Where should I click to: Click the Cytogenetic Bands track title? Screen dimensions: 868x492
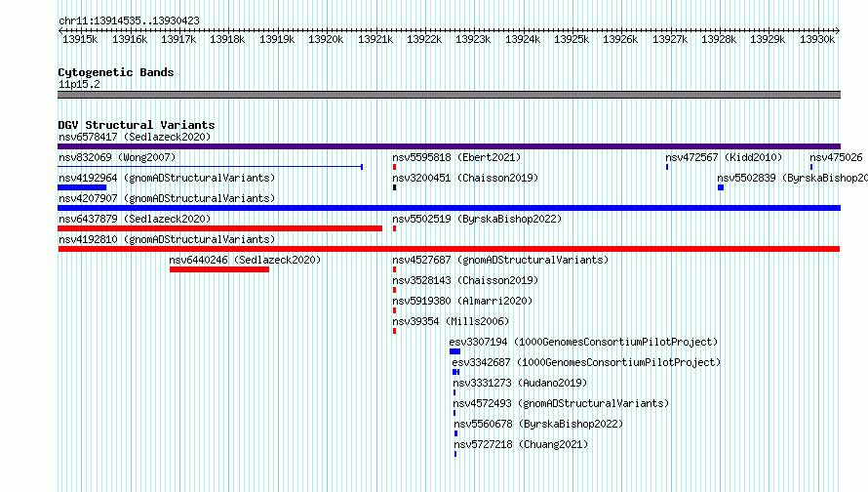116,72
